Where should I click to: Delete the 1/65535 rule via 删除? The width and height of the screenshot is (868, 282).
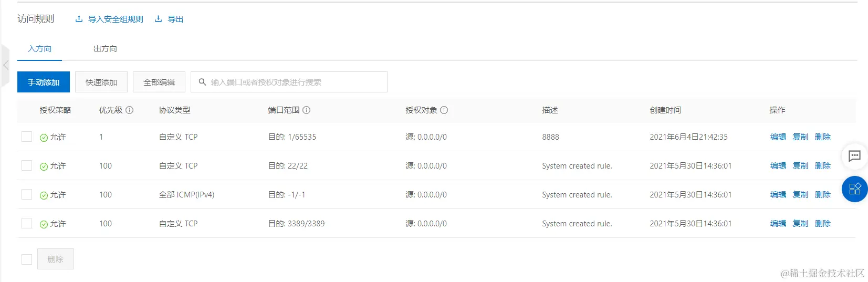[x=823, y=137]
